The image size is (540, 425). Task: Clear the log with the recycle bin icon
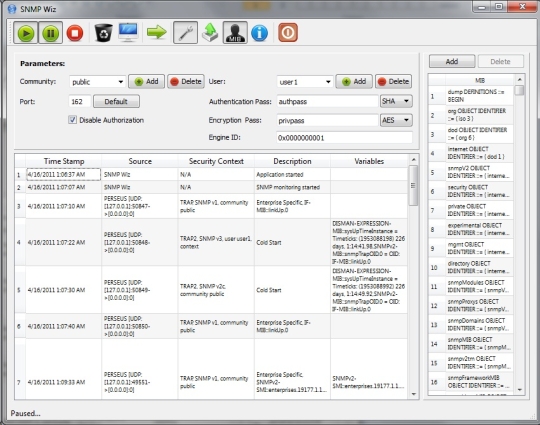click(103, 33)
